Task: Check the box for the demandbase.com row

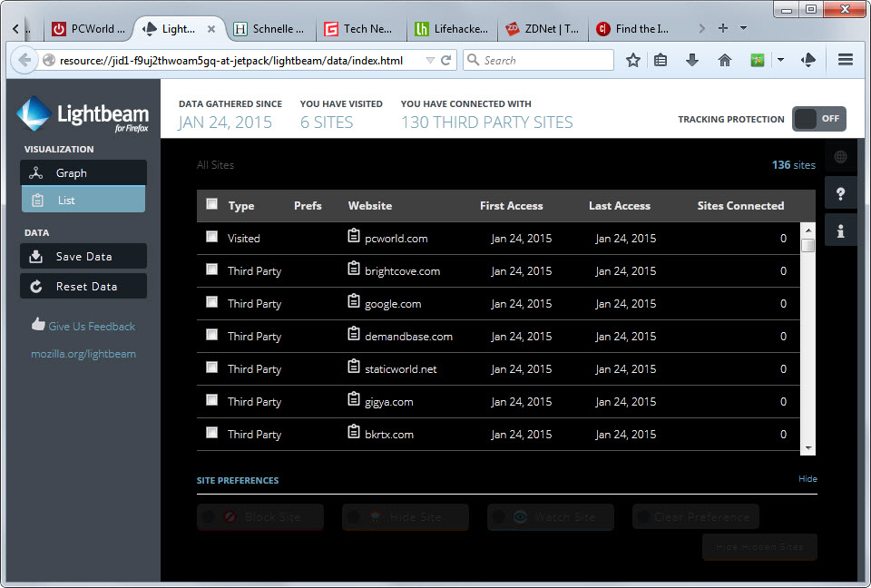Action: coord(211,335)
